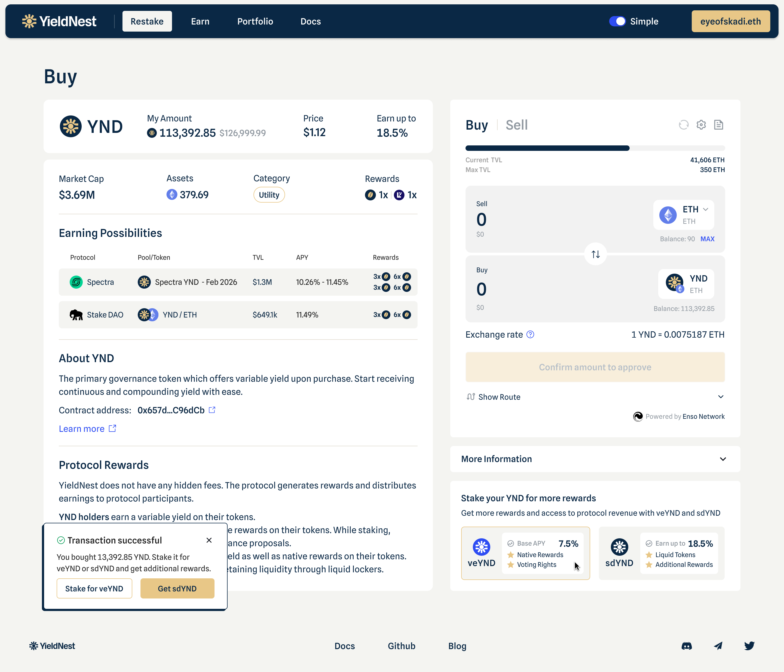Click the small YND icon beside My Amount
The image size is (784, 672).
pyautogui.click(x=152, y=133)
